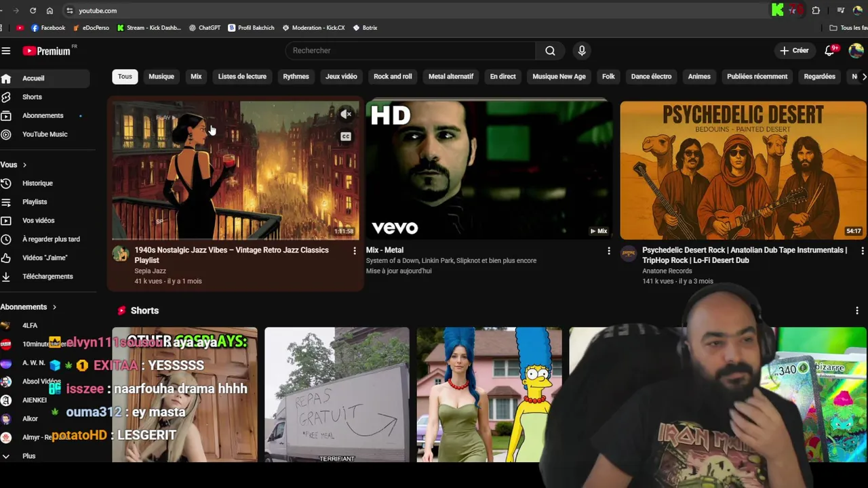The height and width of the screenshot is (488, 868).
Task: Open the ChatGPT bookmark
Action: click(x=205, y=28)
